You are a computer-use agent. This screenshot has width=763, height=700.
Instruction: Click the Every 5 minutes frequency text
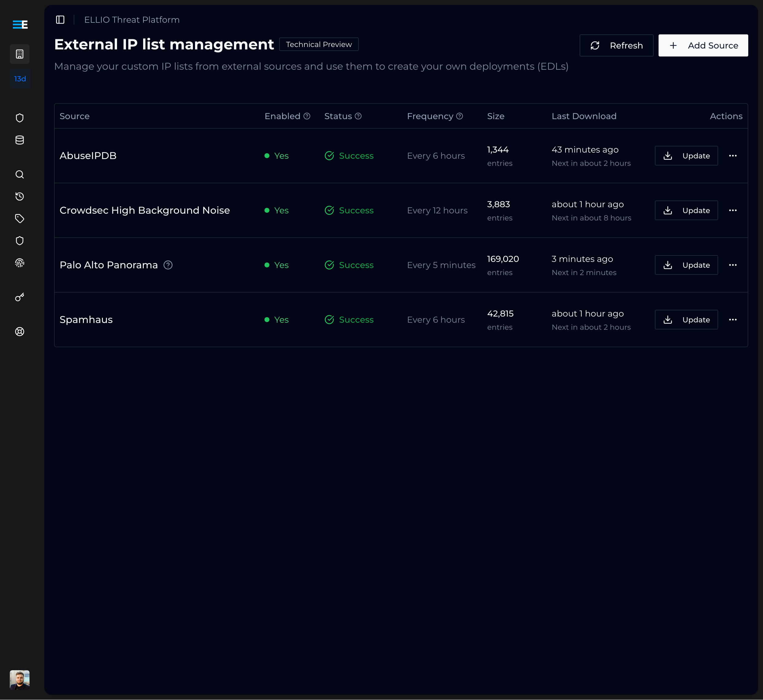(441, 265)
